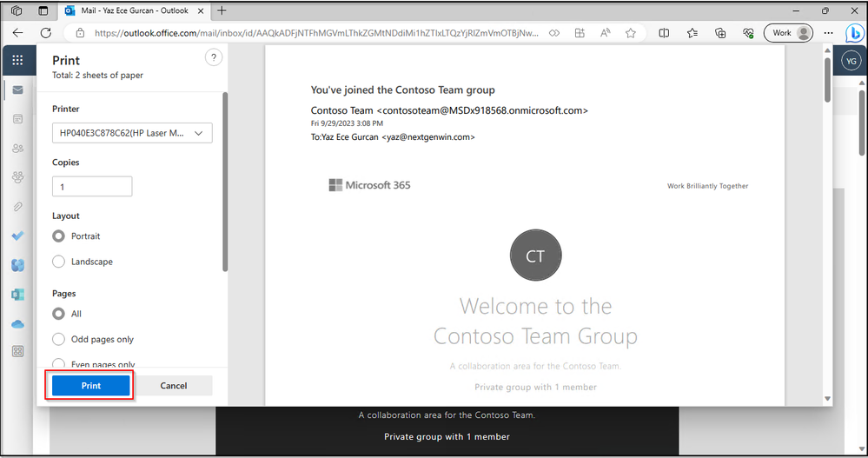Add this page to favorites star
The height and width of the screenshot is (458, 868).
coord(631,33)
